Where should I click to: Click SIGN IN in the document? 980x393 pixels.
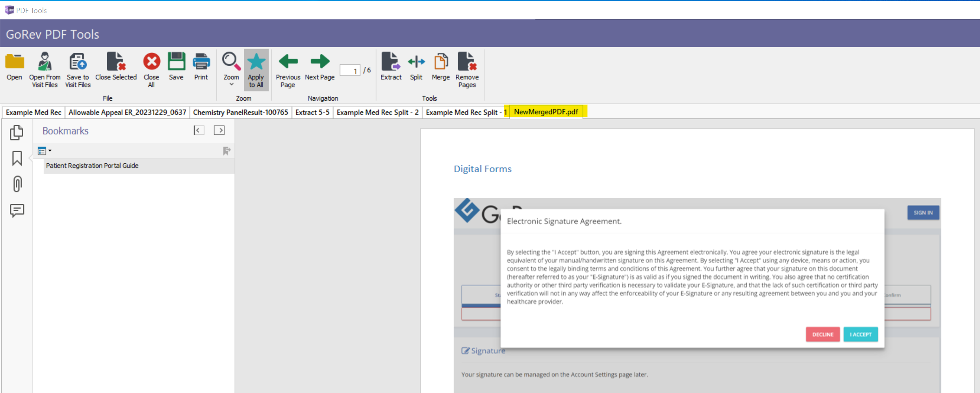click(923, 213)
